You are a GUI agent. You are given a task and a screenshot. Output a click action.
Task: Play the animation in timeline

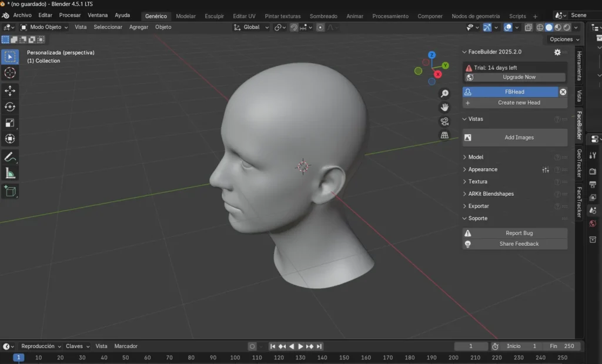(300, 346)
